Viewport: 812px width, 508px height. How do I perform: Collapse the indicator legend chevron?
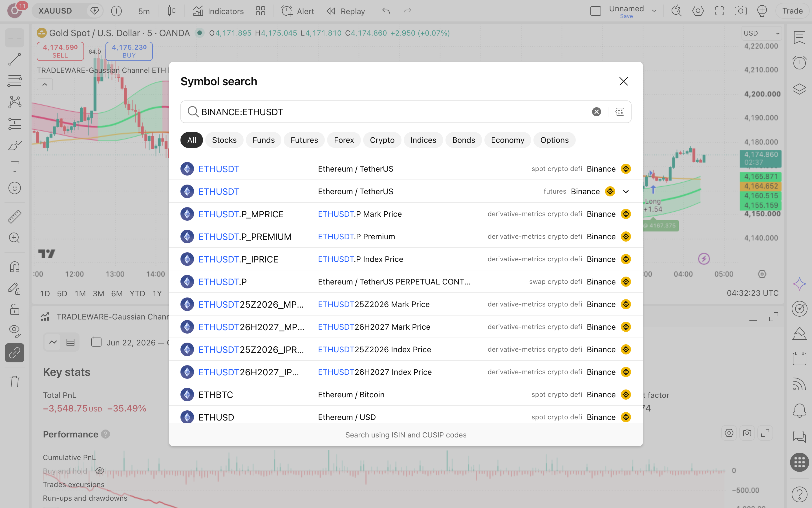point(45,84)
